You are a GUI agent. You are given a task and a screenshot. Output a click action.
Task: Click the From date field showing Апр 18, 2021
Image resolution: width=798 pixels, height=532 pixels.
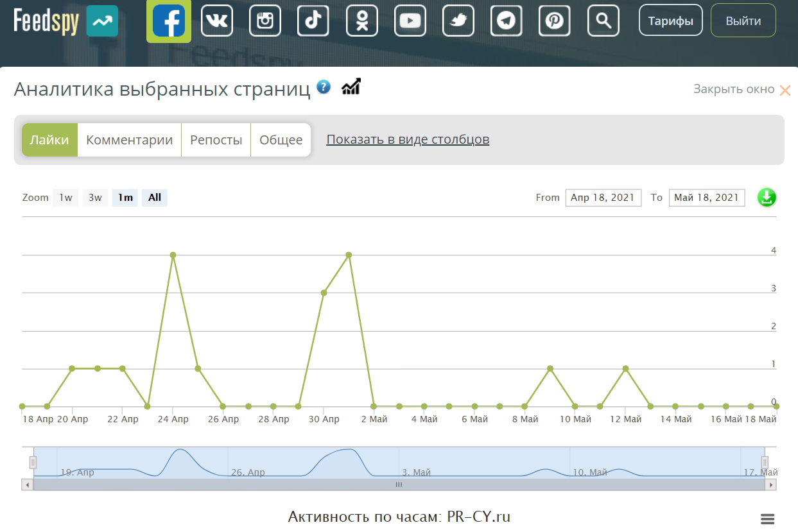(x=603, y=198)
